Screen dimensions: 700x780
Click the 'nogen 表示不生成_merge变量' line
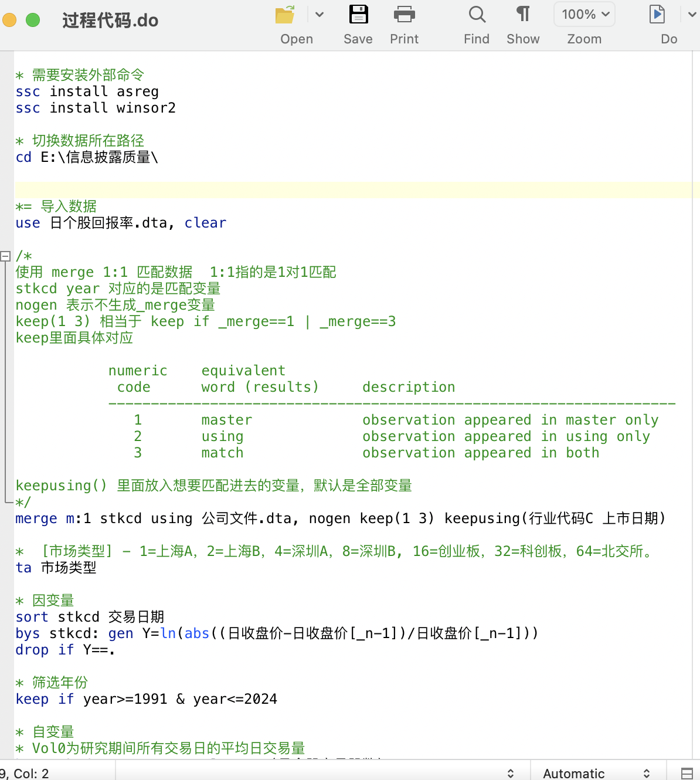(x=115, y=305)
